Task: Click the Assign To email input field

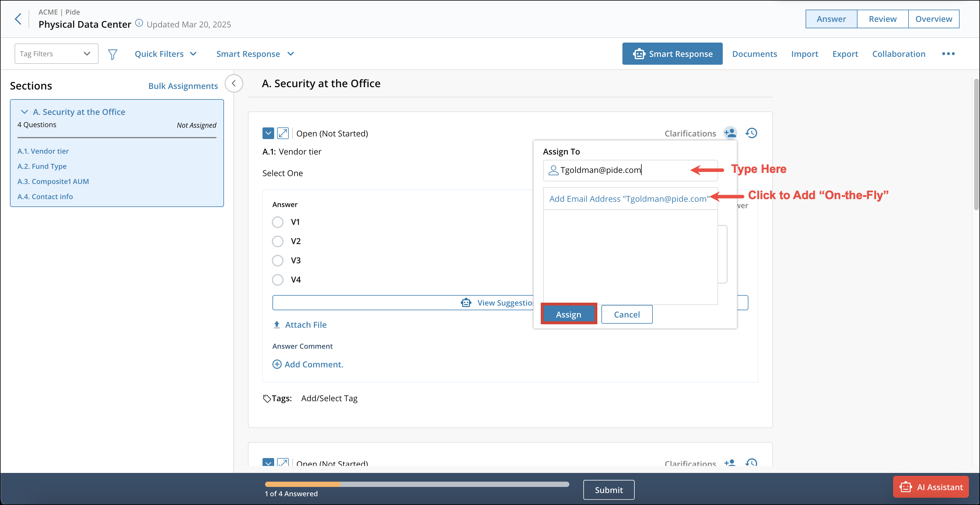Action: coord(624,170)
